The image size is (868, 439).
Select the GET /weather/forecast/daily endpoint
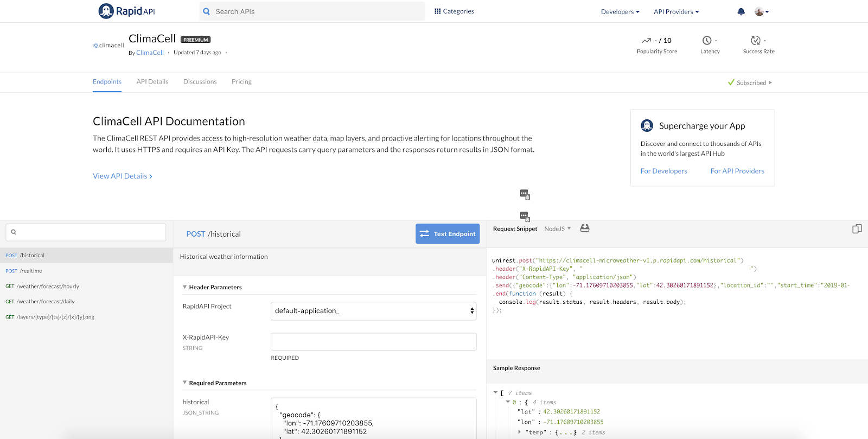coord(86,302)
